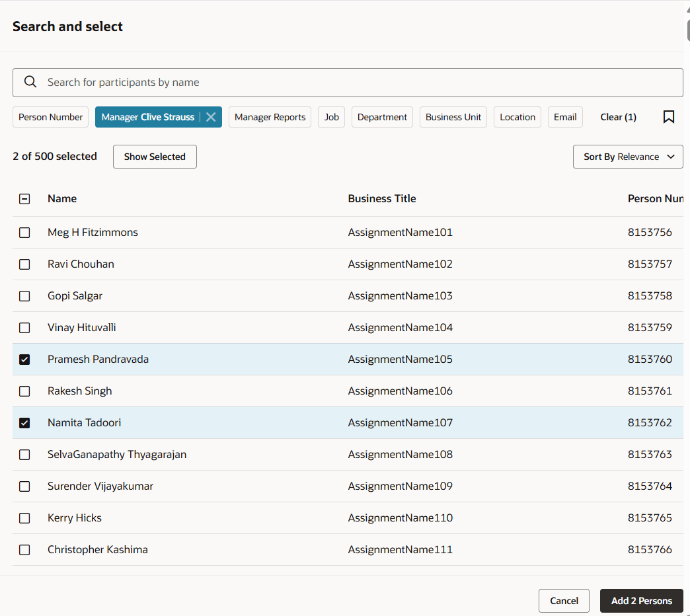Check the Rakesh Singh row
This screenshot has height=616, width=690.
(24, 391)
